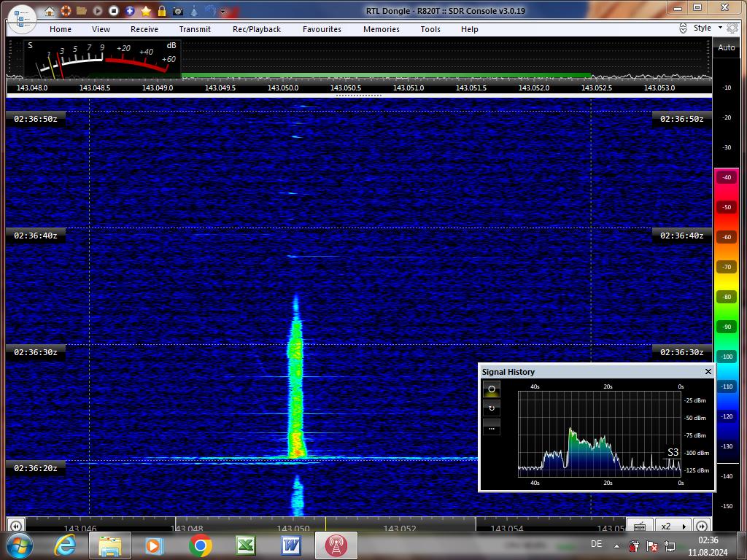This screenshot has height=560, width=747.
Task: Click the yellow tuning marker on bottom frequency bar
Action: [325, 524]
